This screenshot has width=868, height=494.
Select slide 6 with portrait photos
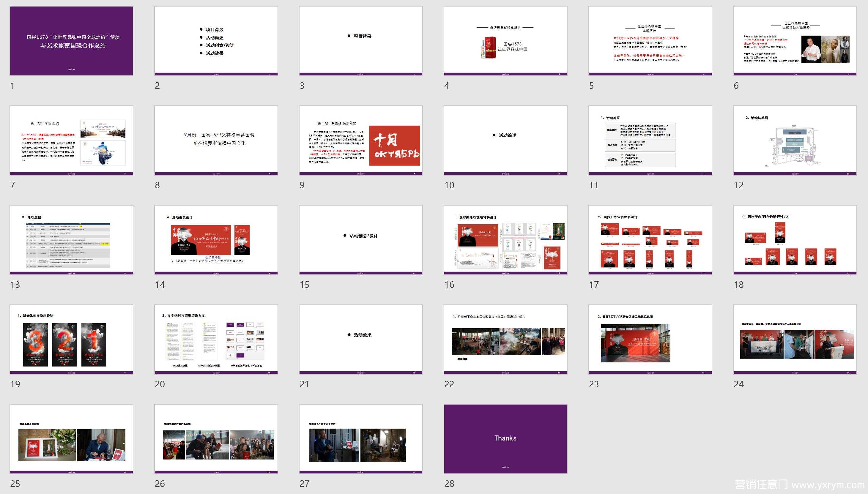click(795, 41)
